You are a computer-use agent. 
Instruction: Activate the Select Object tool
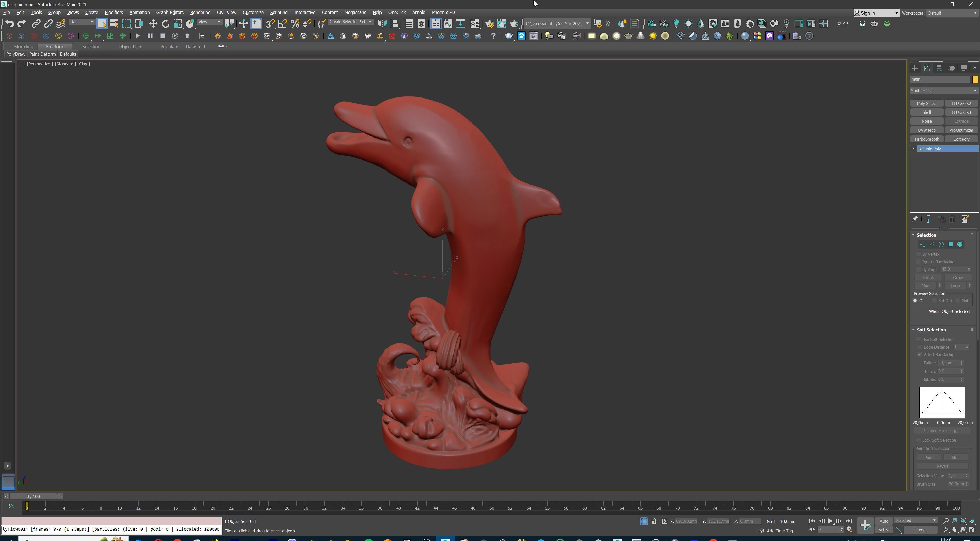point(102,23)
